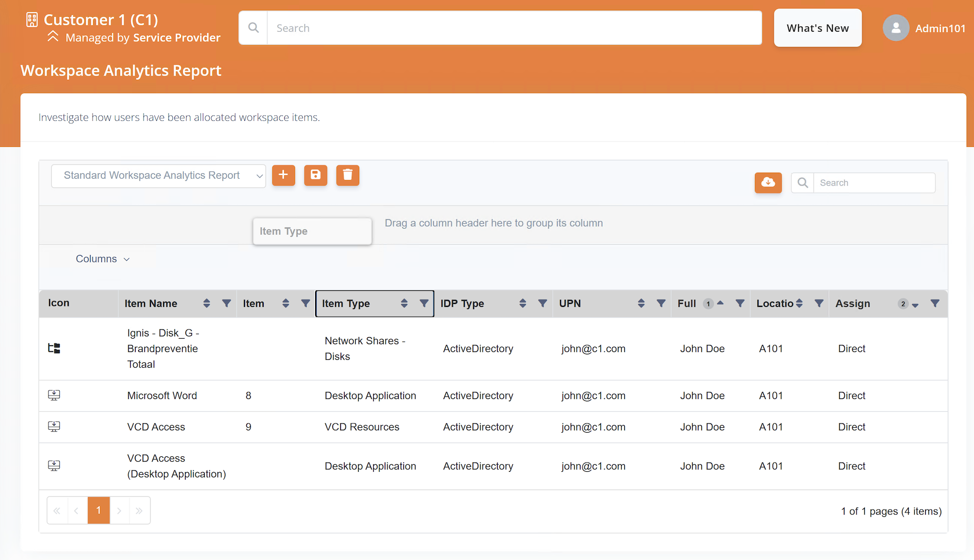Image resolution: width=974 pixels, height=560 pixels.
Task: Toggle sort arrows on Item Type column
Action: (404, 303)
